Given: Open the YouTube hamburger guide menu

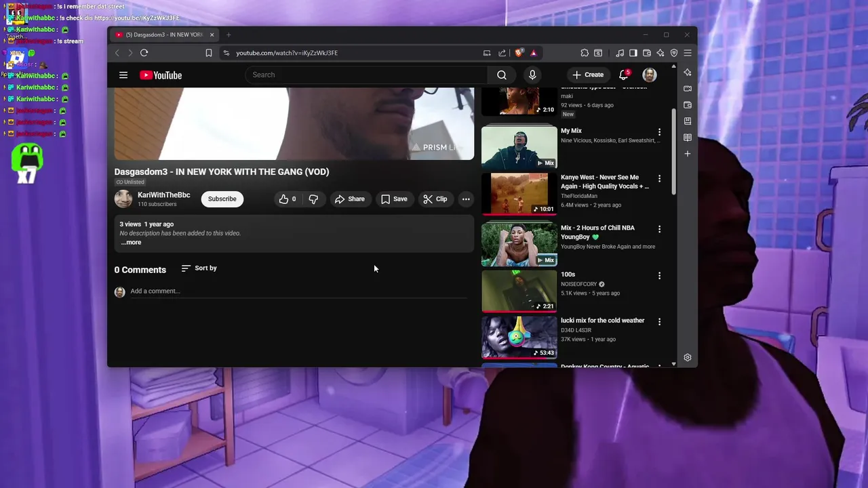Looking at the screenshot, I should pyautogui.click(x=123, y=75).
